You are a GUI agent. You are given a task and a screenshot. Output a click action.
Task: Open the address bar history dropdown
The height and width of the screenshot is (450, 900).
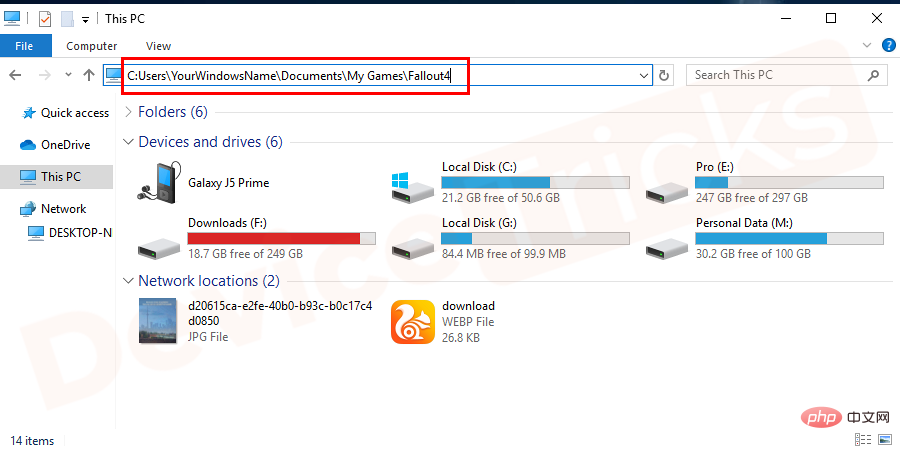tap(644, 75)
